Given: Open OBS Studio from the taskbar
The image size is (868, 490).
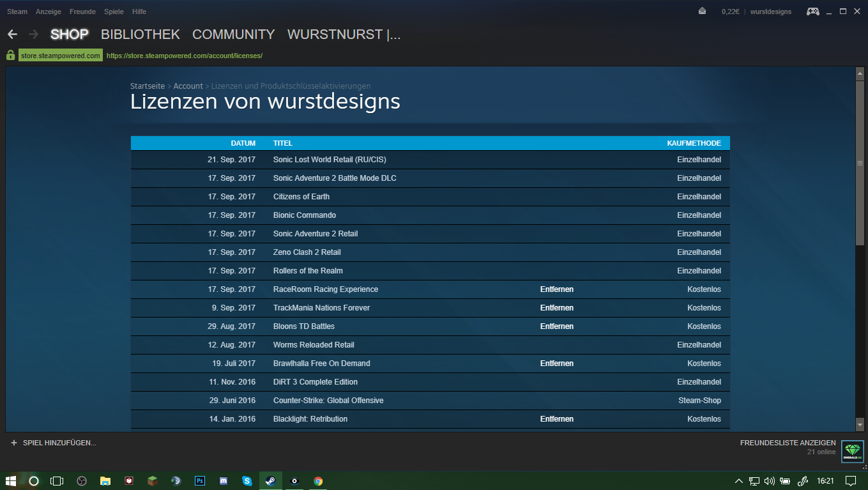Looking at the screenshot, I should coord(81,480).
